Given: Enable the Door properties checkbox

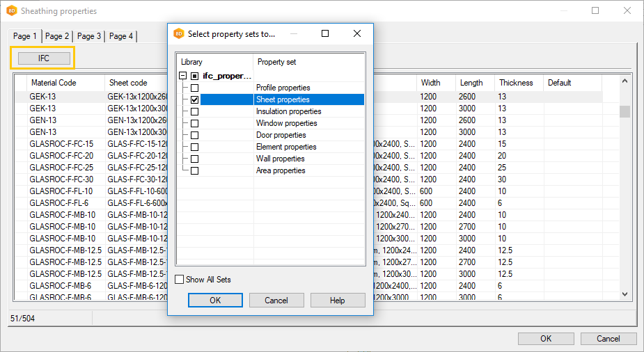Looking at the screenshot, I should [x=194, y=136].
